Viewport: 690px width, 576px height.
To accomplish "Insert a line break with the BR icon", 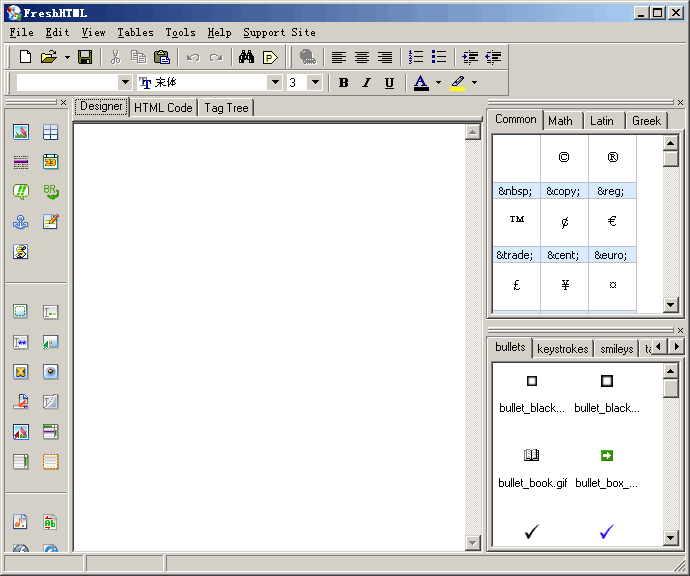I will [x=51, y=192].
